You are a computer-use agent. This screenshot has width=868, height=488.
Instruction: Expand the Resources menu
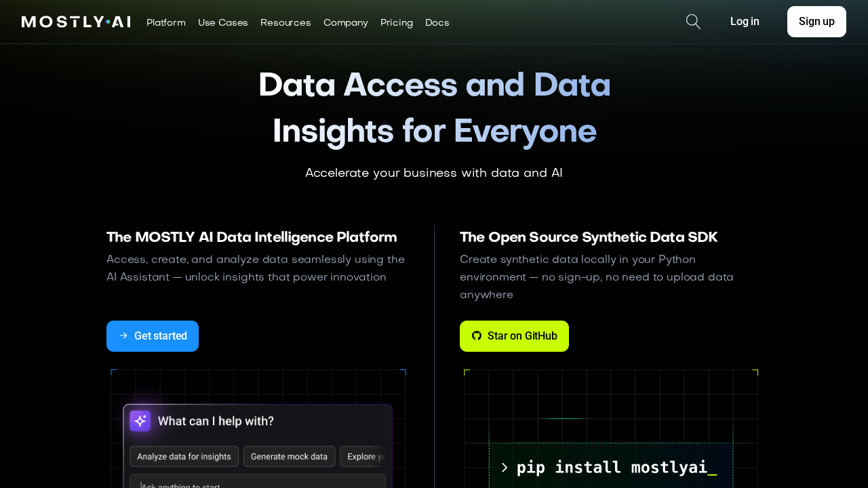[x=285, y=22]
